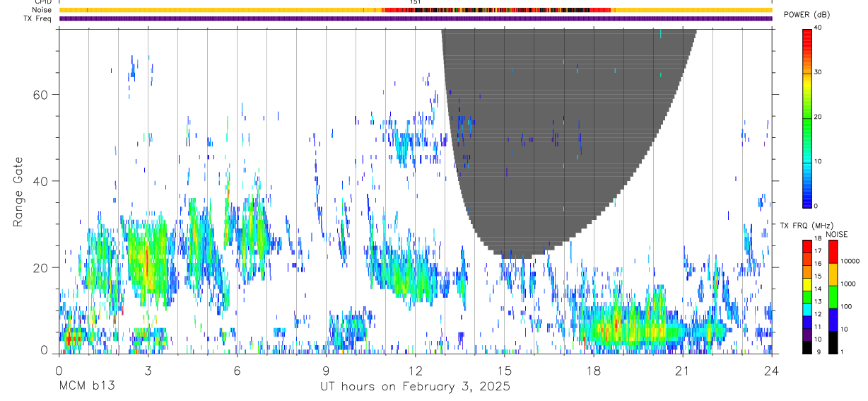Viewport: 868px width, 401px height.
Task: Click the "Range Gate" y-axis label
Action: click(19, 192)
